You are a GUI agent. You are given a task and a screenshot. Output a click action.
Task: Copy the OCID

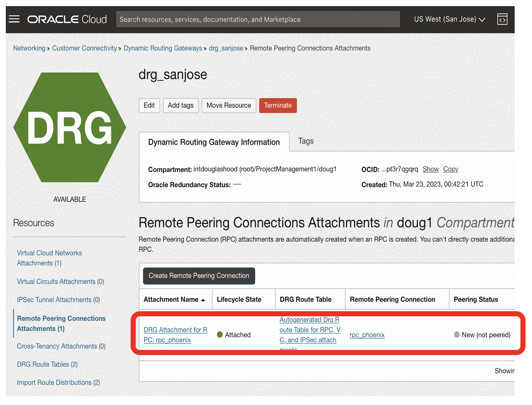[x=451, y=169]
